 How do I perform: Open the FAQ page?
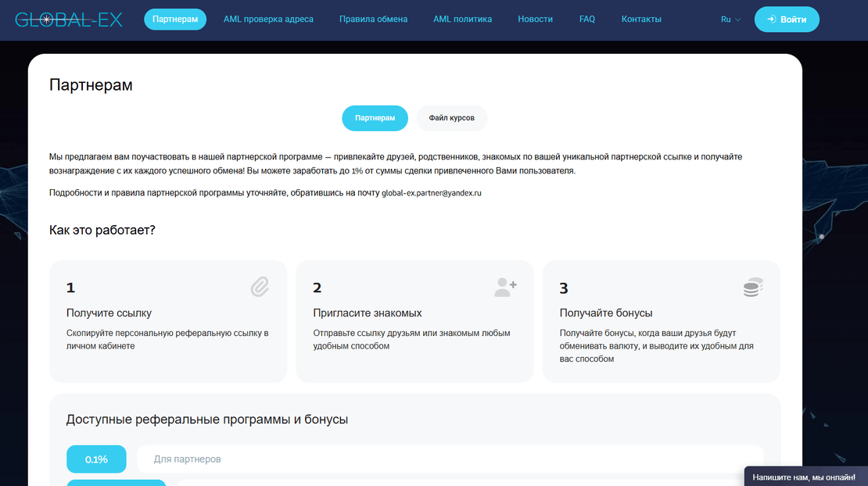tap(586, 20)
